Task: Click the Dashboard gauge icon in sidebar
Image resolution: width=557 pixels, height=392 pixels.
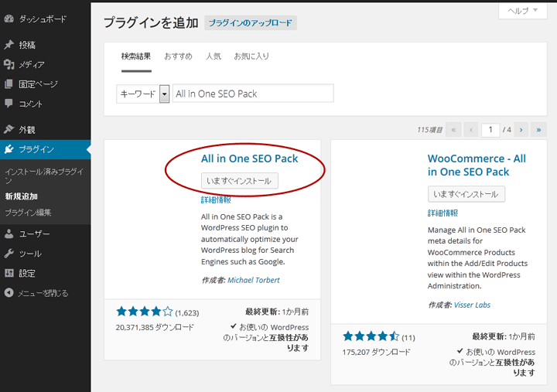Action: pos(9,18)
